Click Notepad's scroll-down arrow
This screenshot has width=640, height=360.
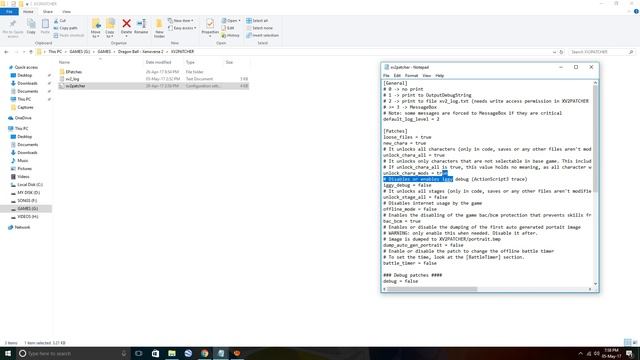[x=595, y=284]
